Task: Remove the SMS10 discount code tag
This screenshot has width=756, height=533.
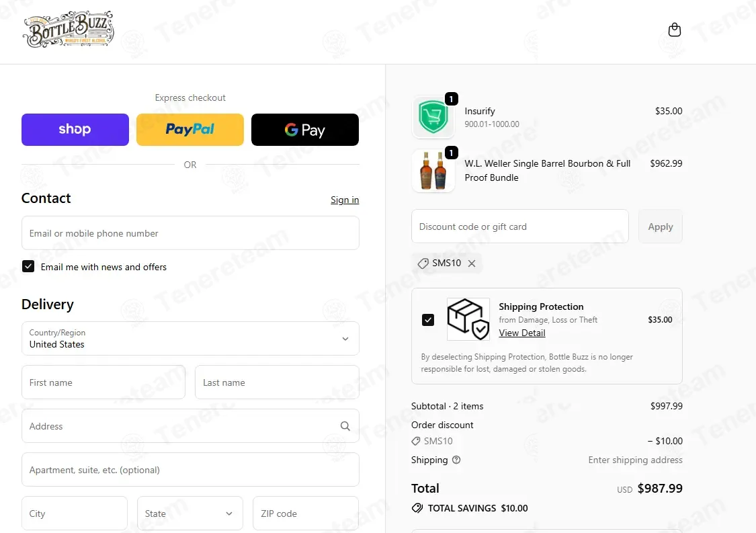Action: click(472, 263)
